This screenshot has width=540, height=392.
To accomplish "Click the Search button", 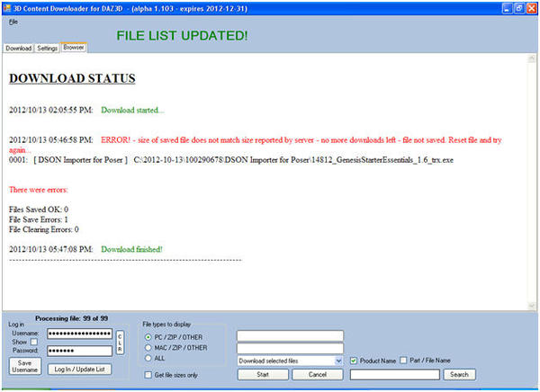I will pos(459,374).
